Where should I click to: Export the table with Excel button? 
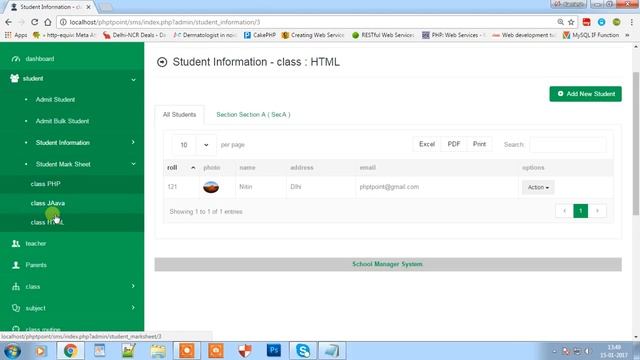point(427,144)
